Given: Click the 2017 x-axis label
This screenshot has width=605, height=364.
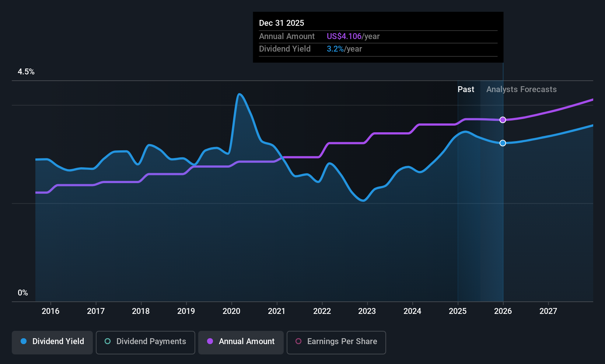Looking at the screenshot, I should click(x=96, y=311).
